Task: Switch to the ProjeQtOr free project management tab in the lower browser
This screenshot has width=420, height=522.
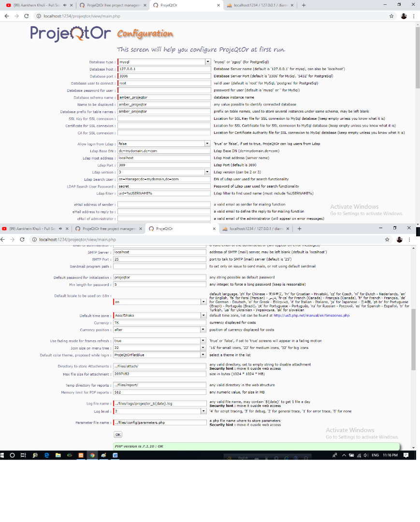Action: [109, 229]
